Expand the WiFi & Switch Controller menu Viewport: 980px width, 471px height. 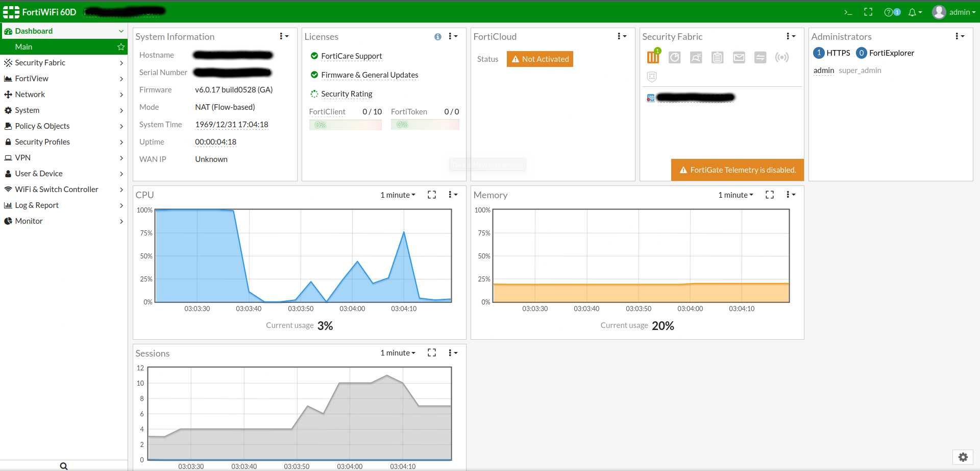(x=64, y=189)
